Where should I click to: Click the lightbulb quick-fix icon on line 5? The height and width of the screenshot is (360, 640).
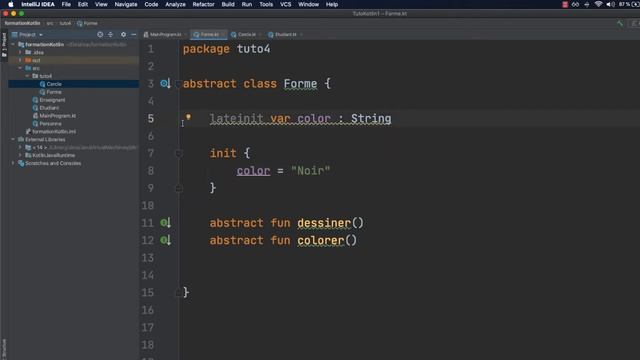click(x=188, y=117)
